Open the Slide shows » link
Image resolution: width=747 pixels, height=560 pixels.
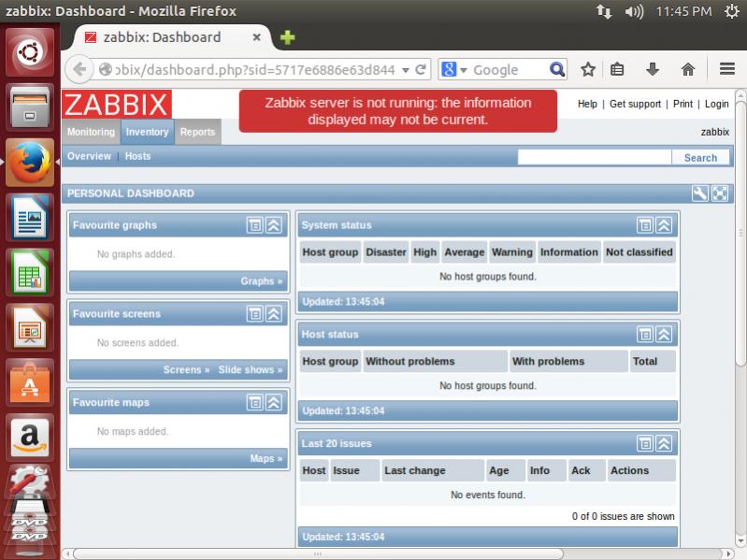(251, 369)
